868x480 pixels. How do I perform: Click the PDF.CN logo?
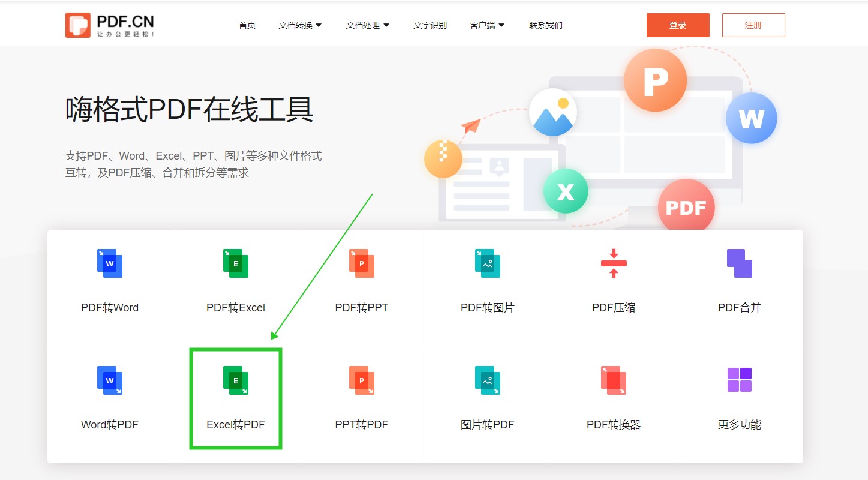point(110,25)
